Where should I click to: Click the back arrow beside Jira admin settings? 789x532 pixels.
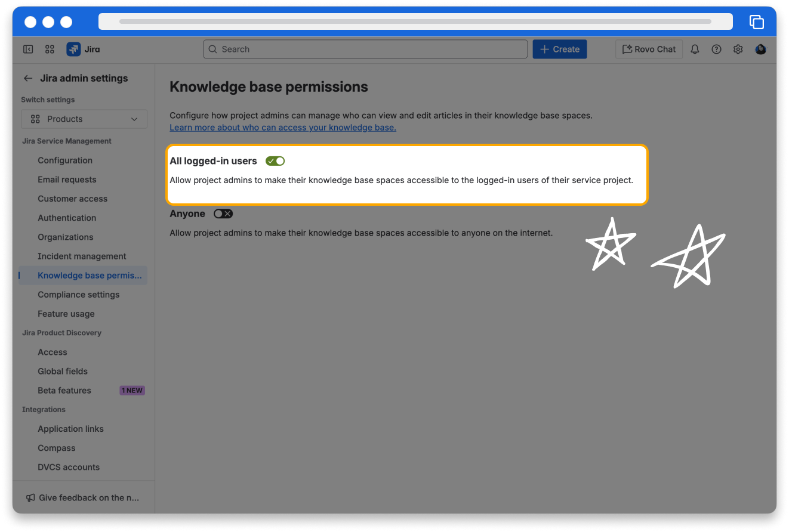point(28,78)
